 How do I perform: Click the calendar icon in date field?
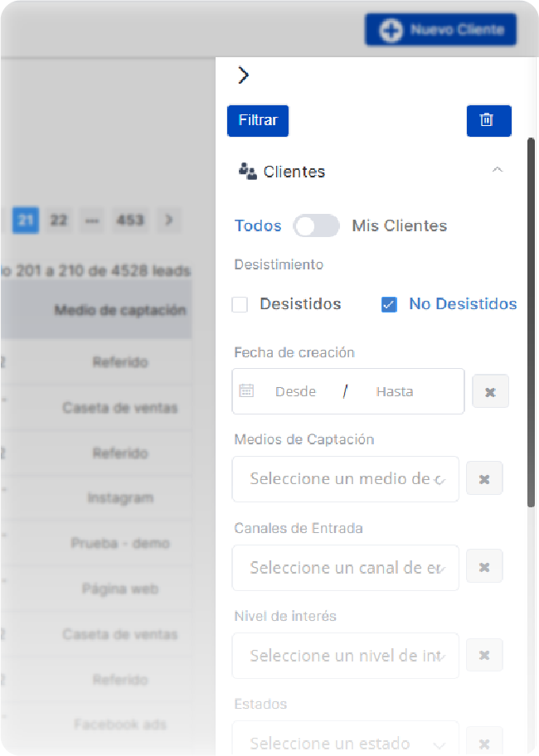pos(246,391)
